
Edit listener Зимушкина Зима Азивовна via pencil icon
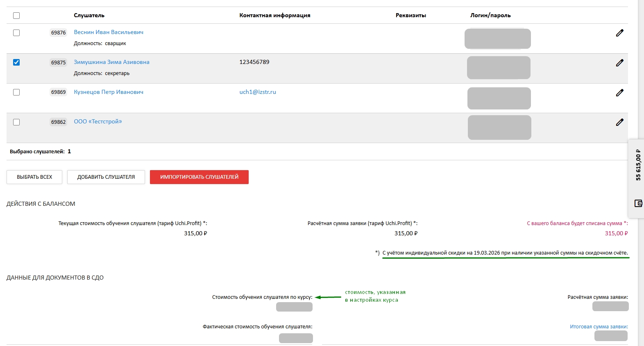(619, 63)
